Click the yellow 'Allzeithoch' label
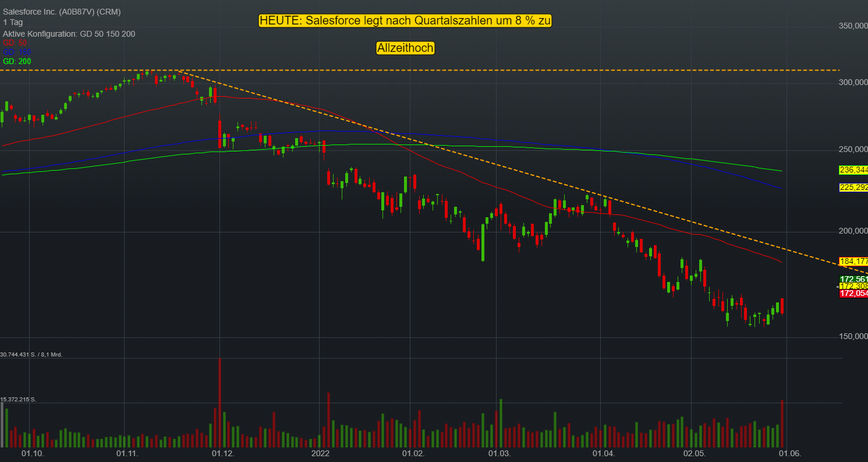The image size is (868, 462). pyautogui.click(x=405, y=48)
